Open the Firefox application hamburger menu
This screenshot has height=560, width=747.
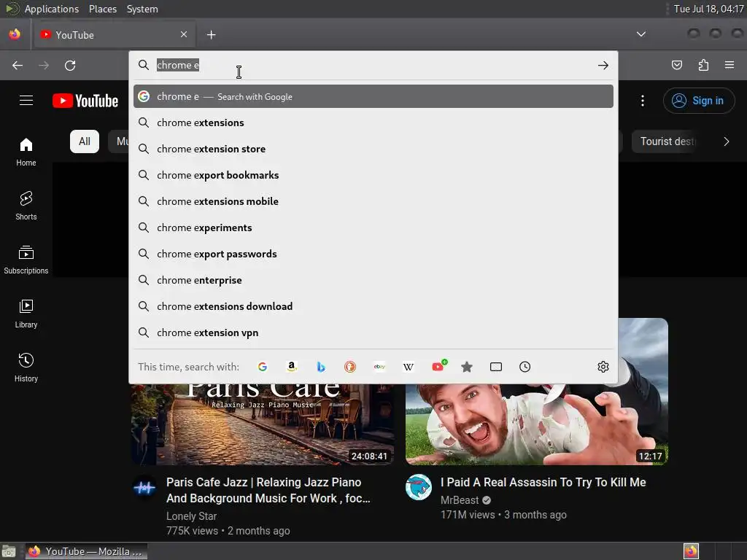[729, 65]
